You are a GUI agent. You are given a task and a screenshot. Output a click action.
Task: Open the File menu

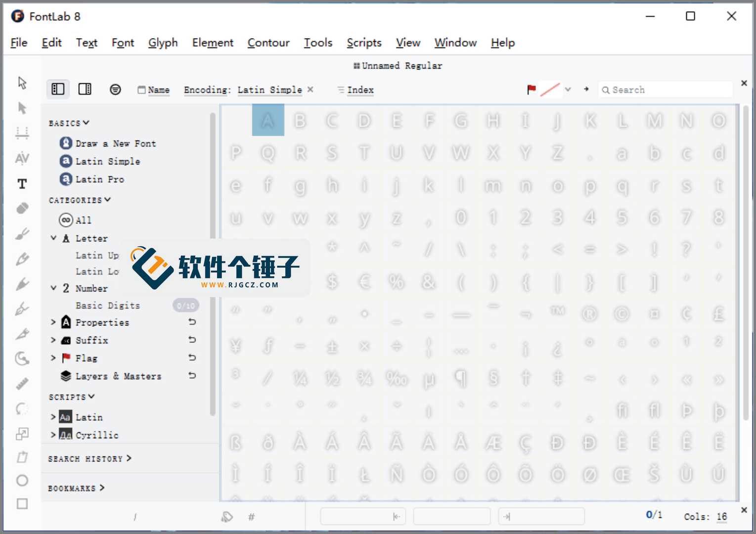tap(19, 43)
